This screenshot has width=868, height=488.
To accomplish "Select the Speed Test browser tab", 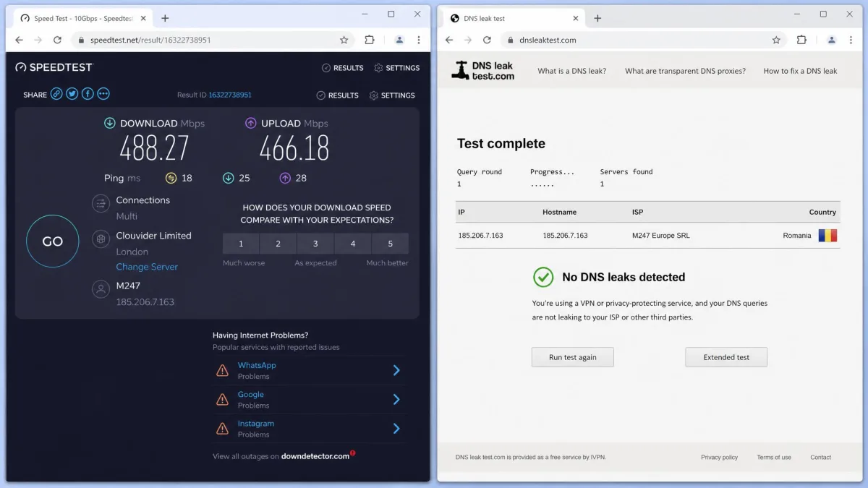I will (x=82, y=18).
